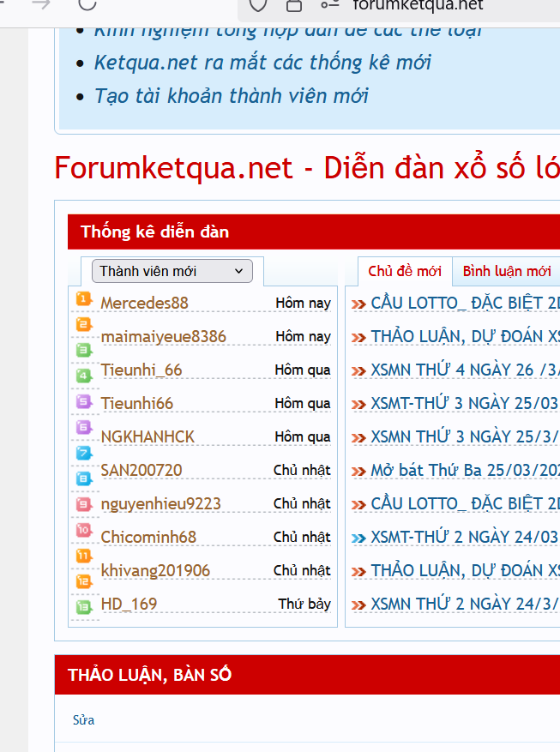
Task: Click purple rank badge number 6
Action: click(84, 427)
